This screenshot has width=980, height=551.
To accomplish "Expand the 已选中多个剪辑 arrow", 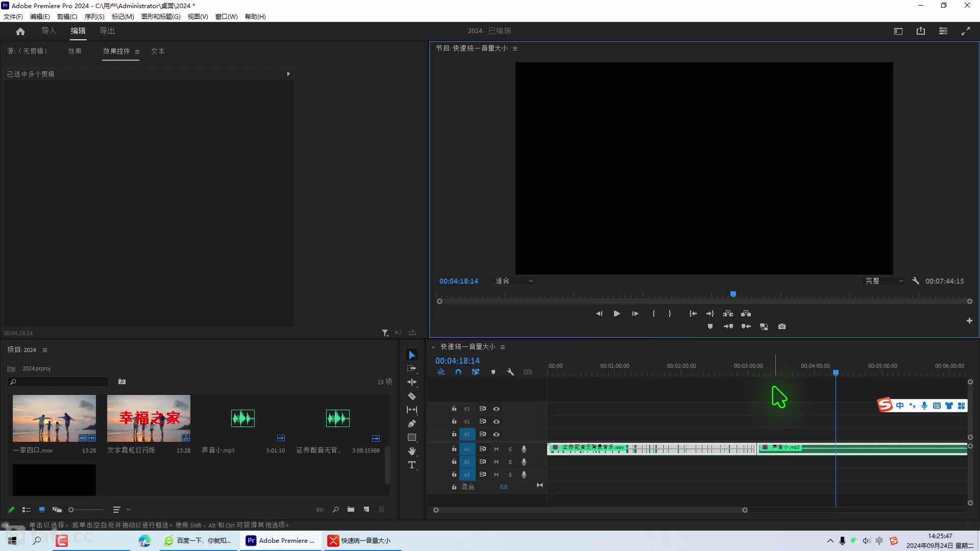I will tap(288, 74).
